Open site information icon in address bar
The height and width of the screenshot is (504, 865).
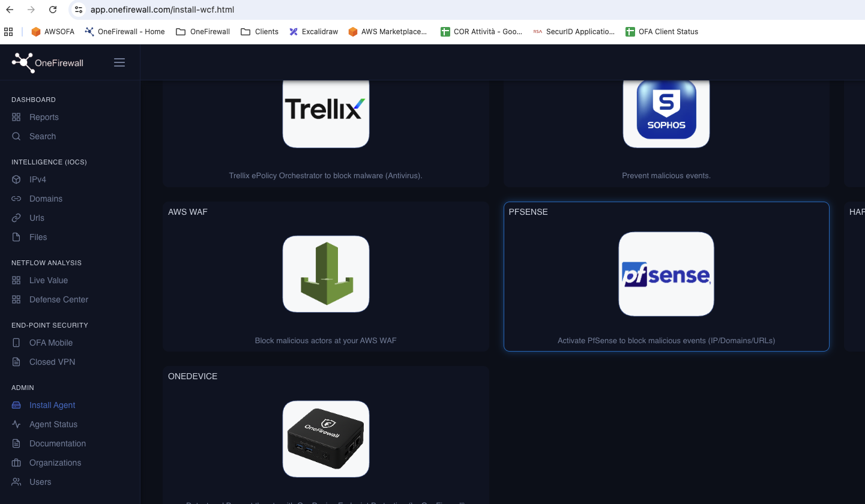pyautogui.click(x=78, y=10)
